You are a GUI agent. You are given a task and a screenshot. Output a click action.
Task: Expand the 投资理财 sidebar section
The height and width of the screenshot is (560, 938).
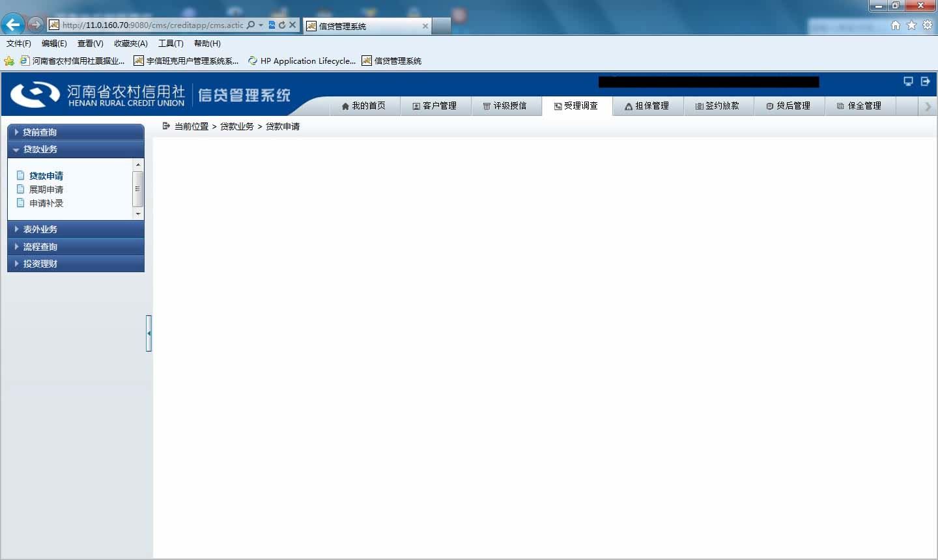[x=76, y=264]
